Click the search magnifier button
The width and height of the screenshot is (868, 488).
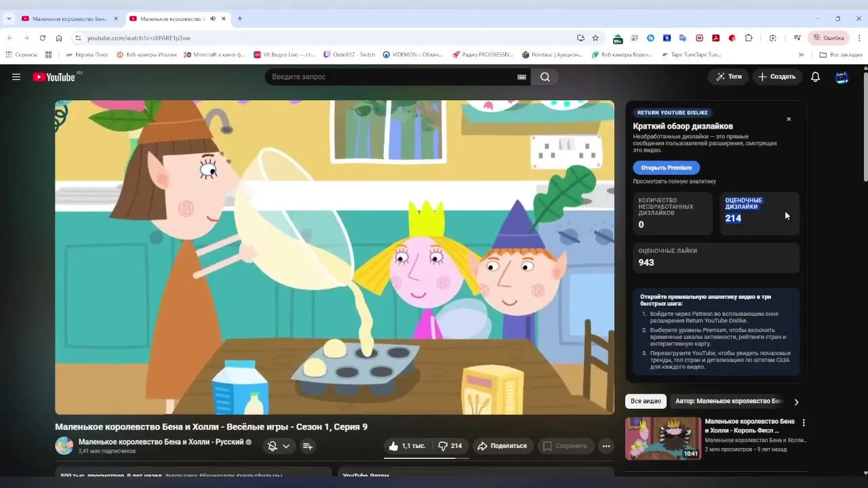(545, 77)
